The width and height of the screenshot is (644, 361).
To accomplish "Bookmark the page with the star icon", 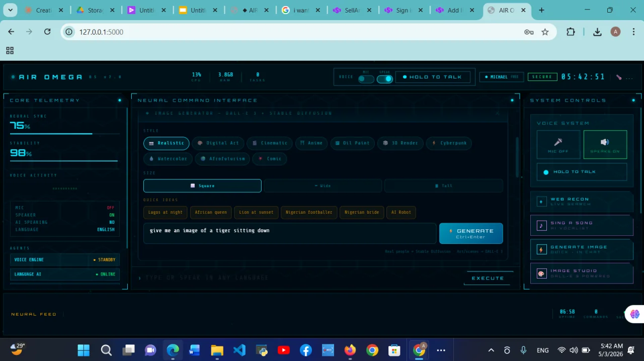I will pyautogui.click(x=545, y=32).
